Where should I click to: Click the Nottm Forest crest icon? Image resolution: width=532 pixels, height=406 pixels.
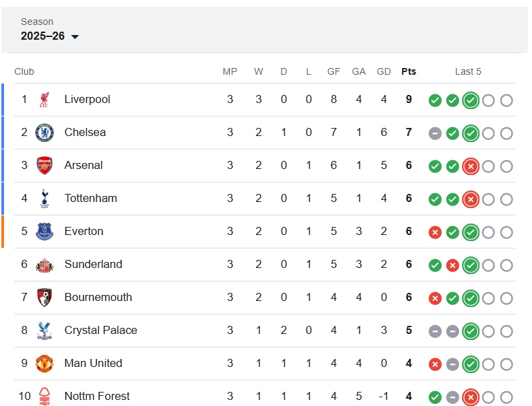pyautogui.click(x=44, y=396)
